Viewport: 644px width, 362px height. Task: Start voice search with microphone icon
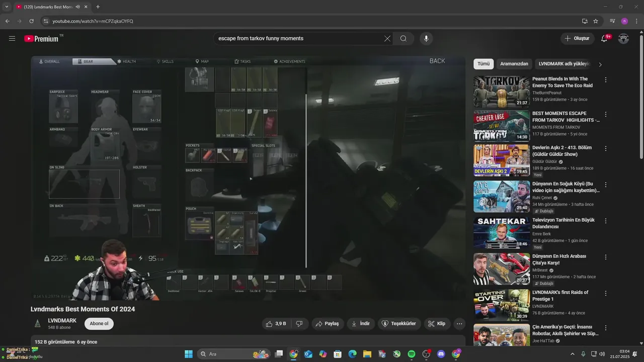pos(426,38)
